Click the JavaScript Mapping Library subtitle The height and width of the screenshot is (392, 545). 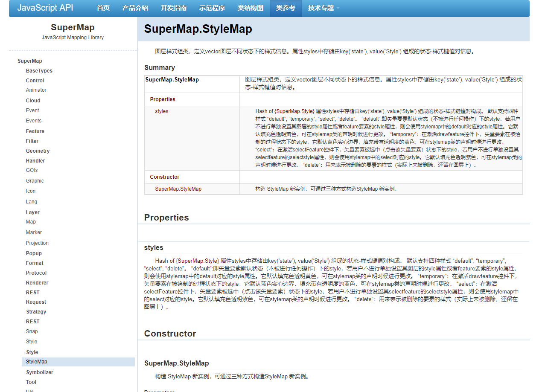73,38
